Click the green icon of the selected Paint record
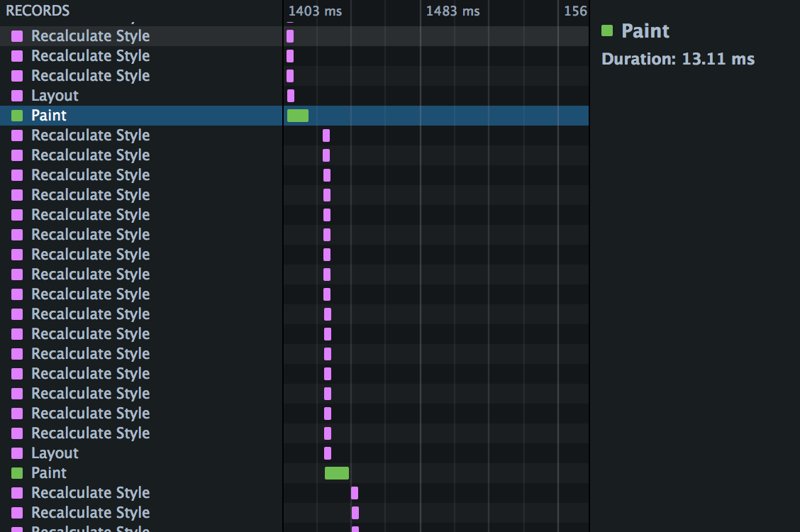Image resolution: width=800 pixels, height=532 pixels. pos(17,116)
